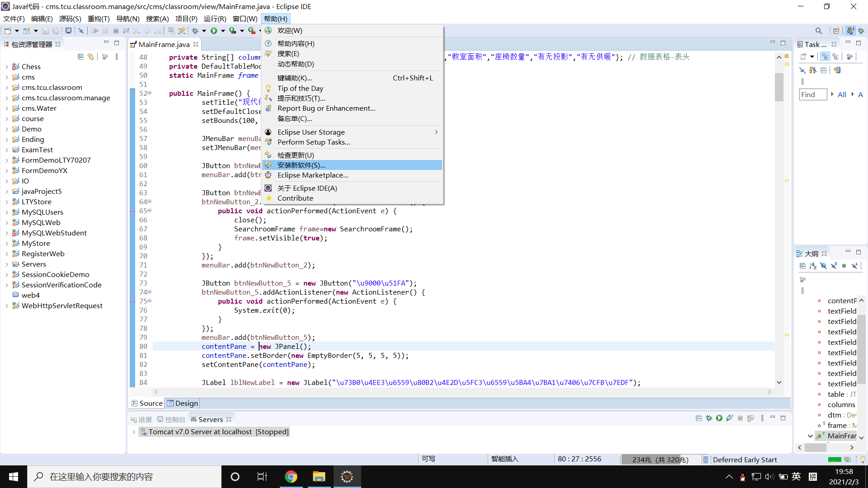Toggle Hide Non-Public Members in Outline

844,266
